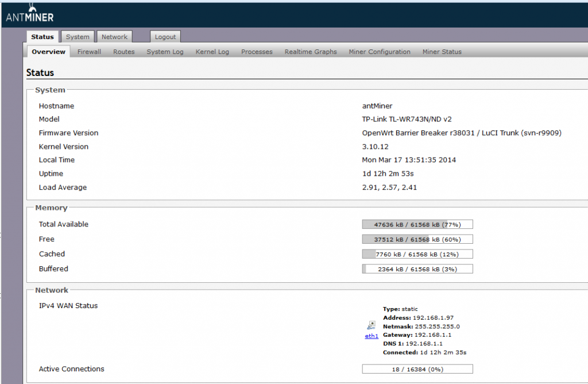Image resolution: width=588 pixels, height=384 pixels.
Task: Click the Memory section legend
Action: click(x=51, y=208)
